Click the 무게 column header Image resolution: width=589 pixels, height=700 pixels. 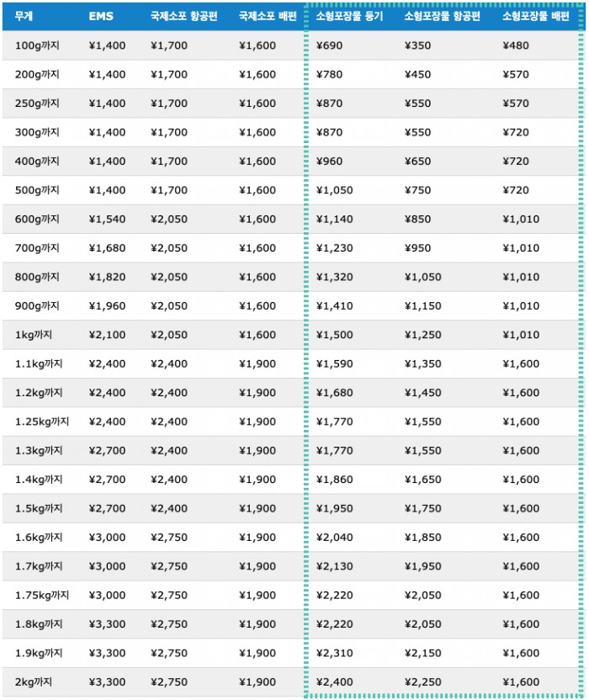(x=24, y=16)
